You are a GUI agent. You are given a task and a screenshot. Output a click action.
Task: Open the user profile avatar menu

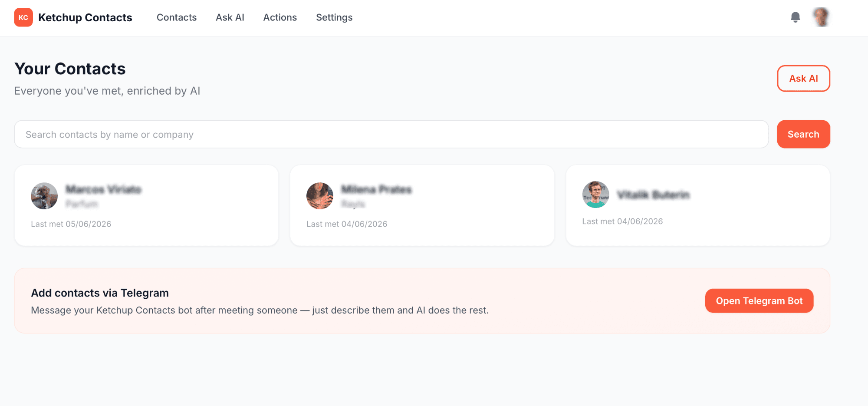(821, 17)
